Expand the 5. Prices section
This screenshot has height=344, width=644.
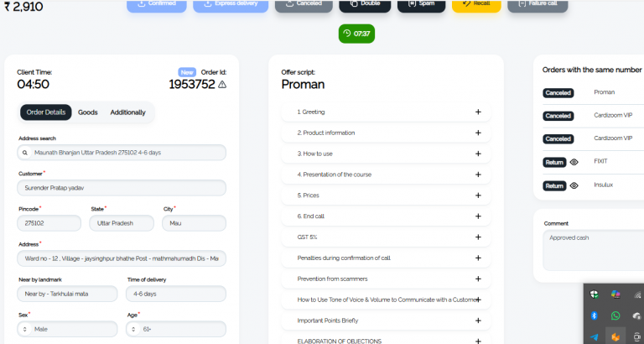coord(386,195)
